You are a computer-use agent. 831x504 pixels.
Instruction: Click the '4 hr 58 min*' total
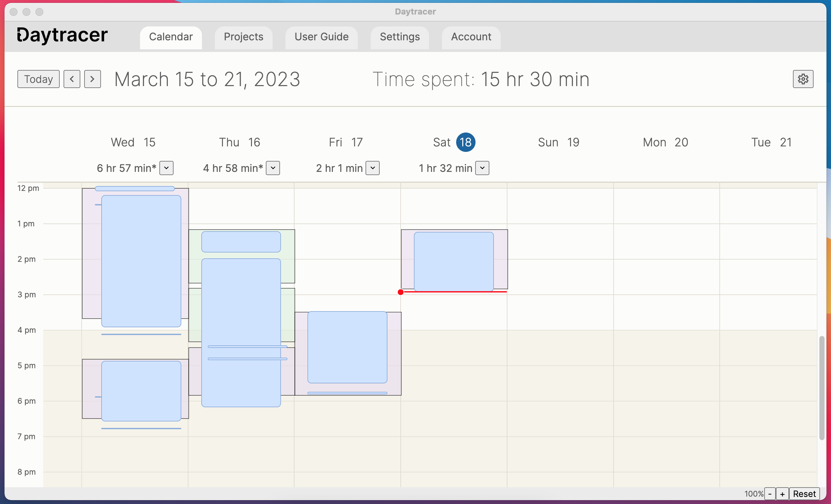click(233, 168)
